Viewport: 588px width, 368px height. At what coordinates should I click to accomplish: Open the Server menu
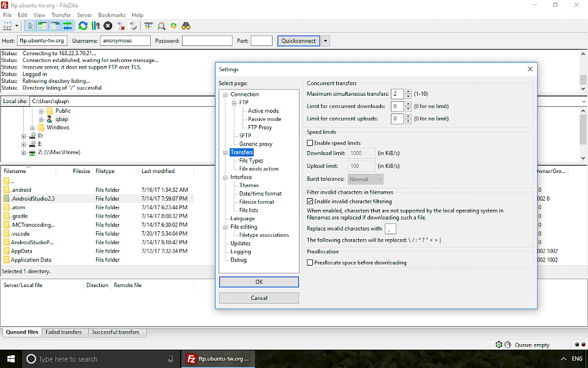(85, 15)
